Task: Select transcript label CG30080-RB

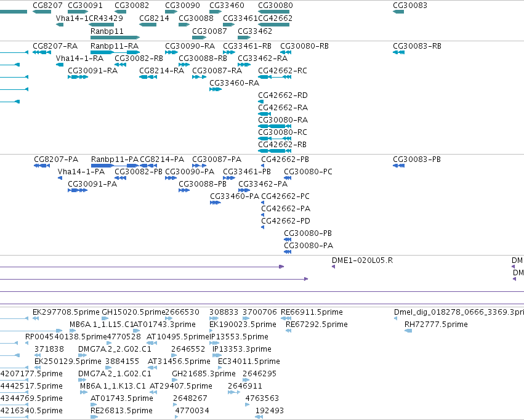Action: point(304,46)
